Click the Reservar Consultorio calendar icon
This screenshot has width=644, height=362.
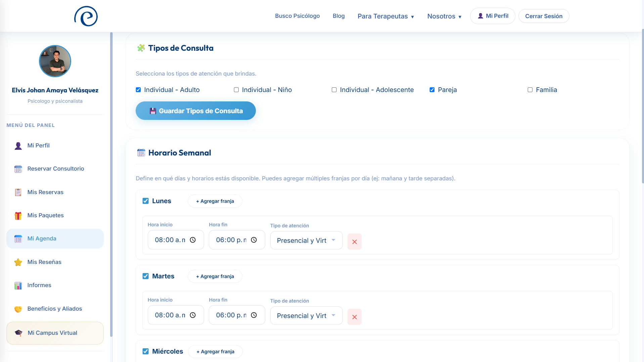[x=18, y=169]
